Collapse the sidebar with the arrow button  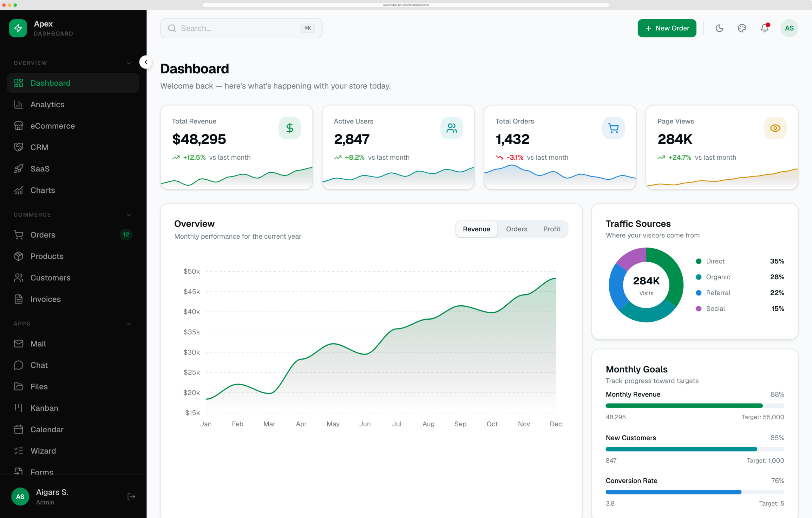click(146, 62)
